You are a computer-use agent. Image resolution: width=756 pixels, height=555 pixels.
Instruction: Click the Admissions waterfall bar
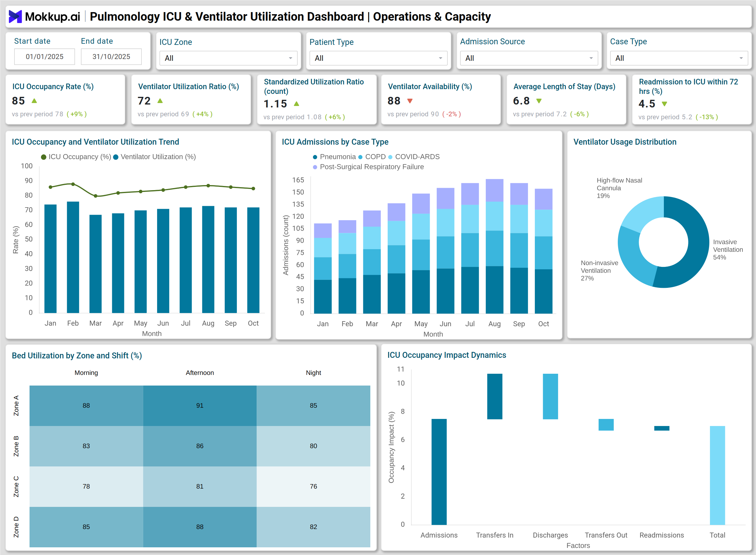pos(439,472)
